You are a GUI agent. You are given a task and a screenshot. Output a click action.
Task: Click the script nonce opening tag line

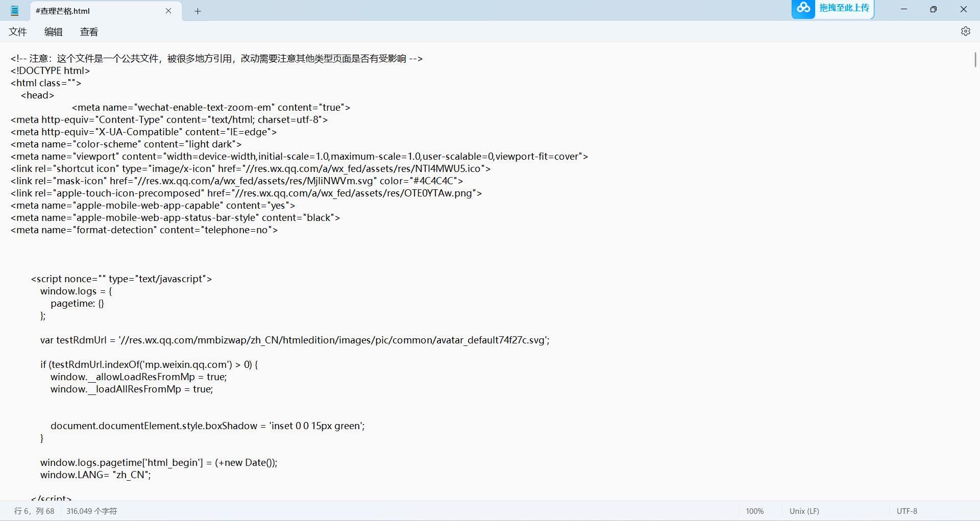pyautogui.click(x=121, y=279)
